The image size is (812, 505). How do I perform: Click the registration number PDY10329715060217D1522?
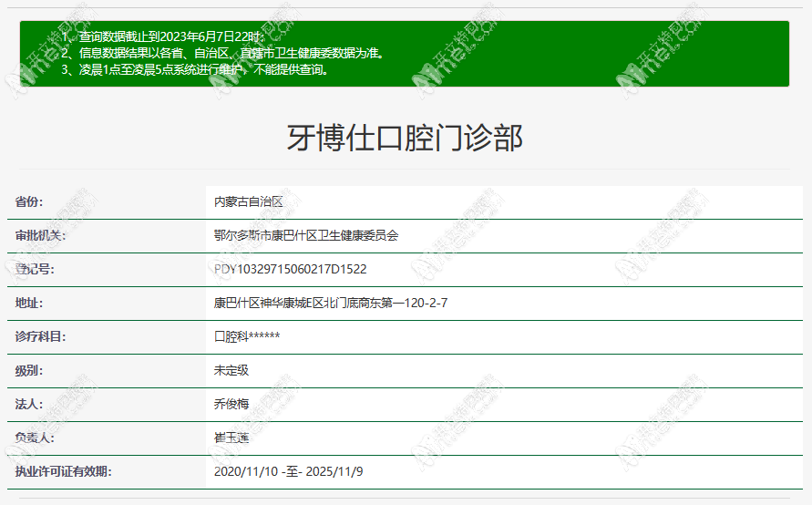pyautogui.click(x=290, y=269)
